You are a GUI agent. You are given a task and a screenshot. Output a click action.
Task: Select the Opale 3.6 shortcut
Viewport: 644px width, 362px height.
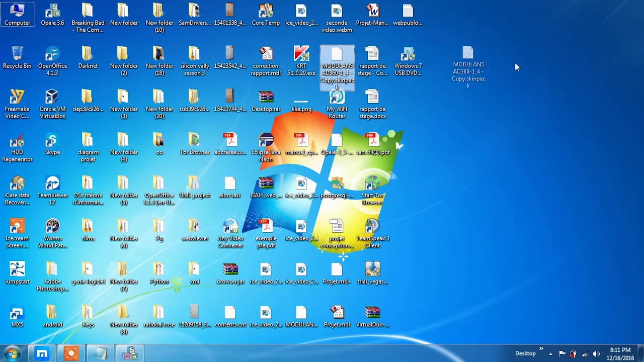(52, 15)
